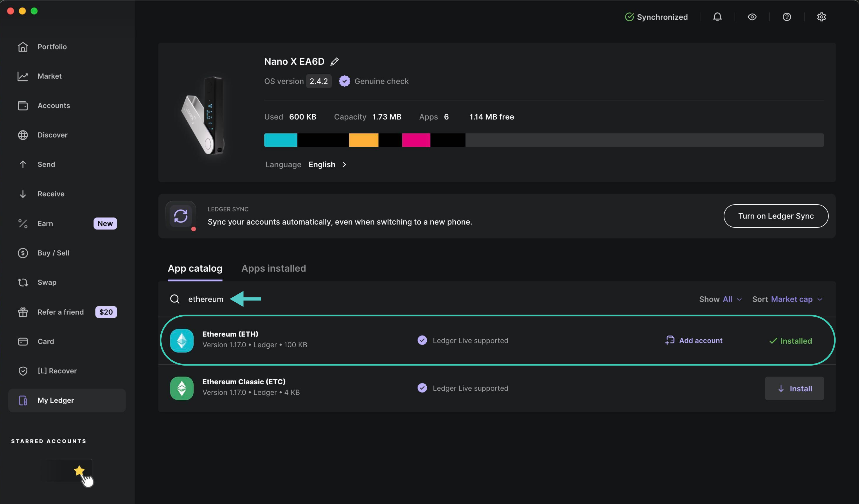Click the Market chart icon
Viewport: 859px width, 504px height.
23,76
